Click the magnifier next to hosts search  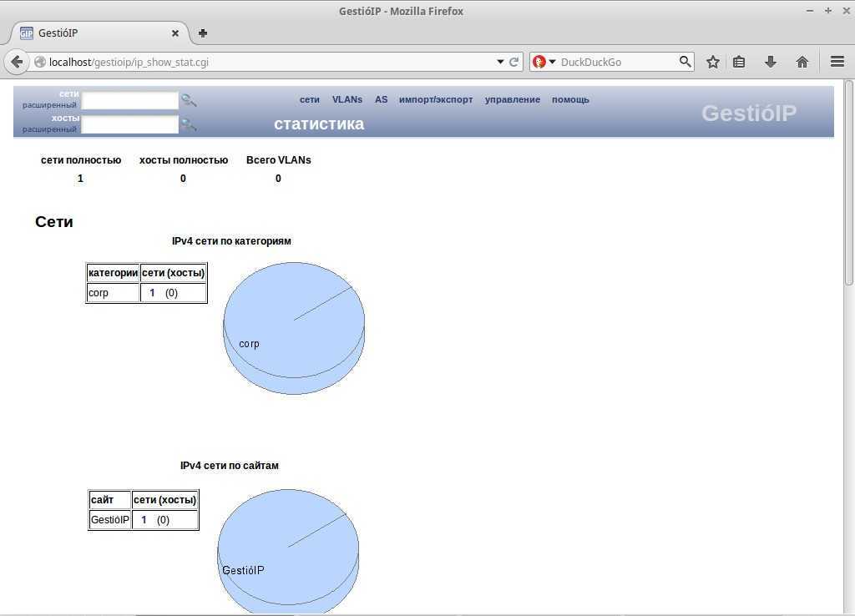coord(189,124)
